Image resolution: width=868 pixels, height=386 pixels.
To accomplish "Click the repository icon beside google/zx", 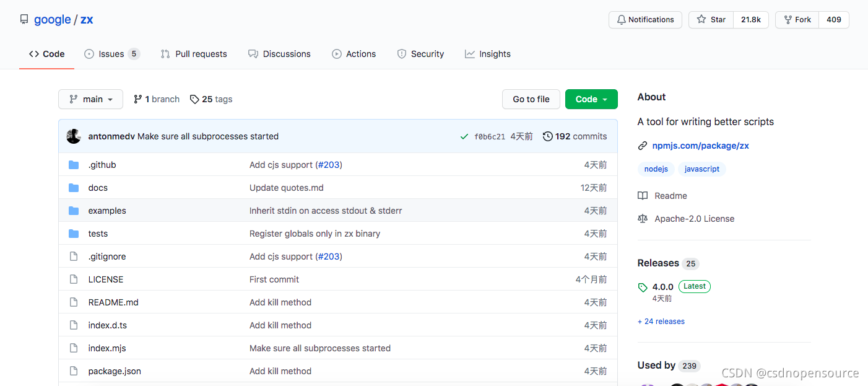I will pyautogui.click(x=24, y=19).
